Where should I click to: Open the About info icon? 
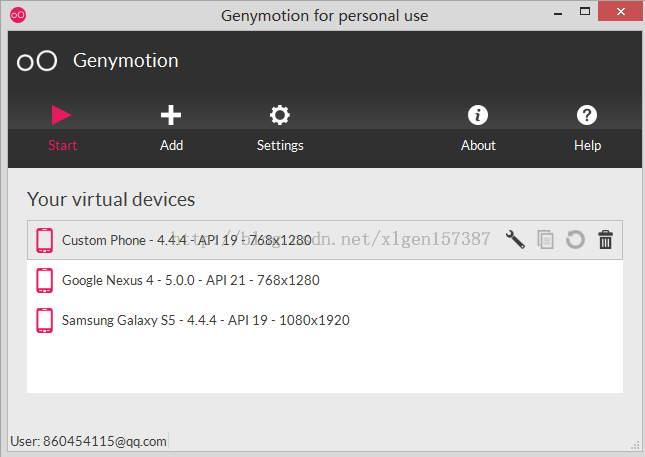coord(478,116)
